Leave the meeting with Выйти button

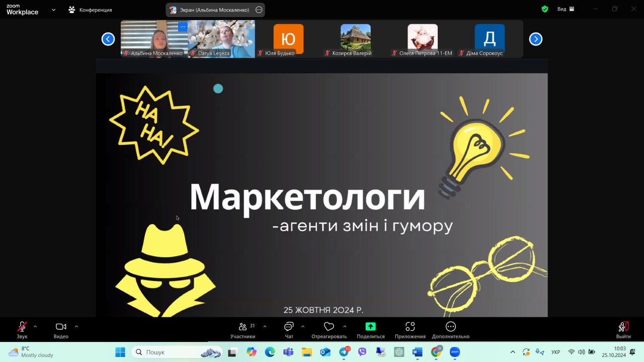pos(623,330)
